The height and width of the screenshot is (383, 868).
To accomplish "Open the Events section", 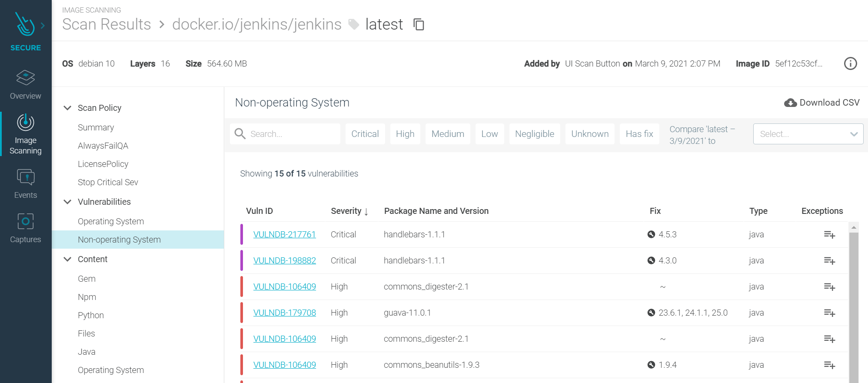I will click(26, 183).
